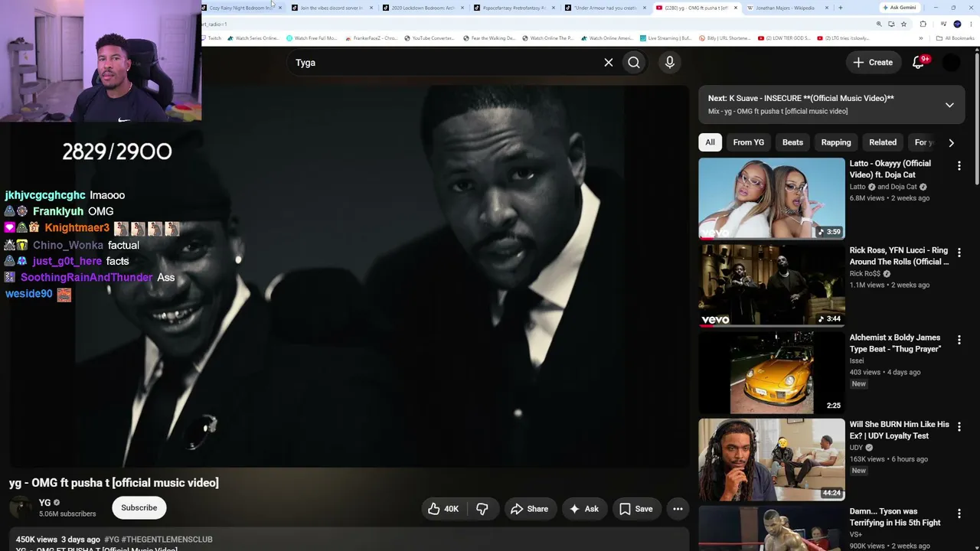Like the video with 40K likes

point(443,509)
